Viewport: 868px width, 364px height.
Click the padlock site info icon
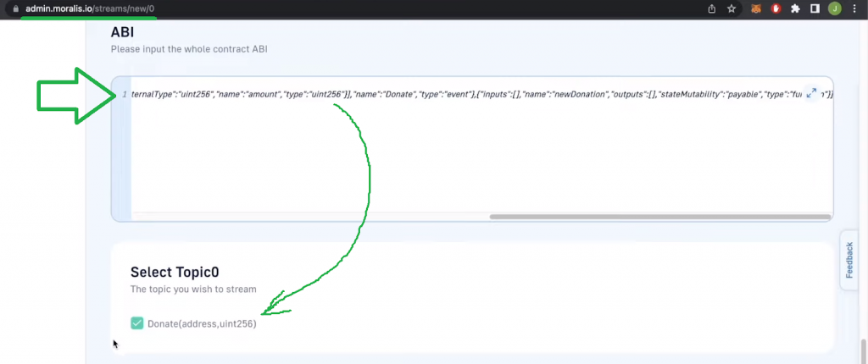[15, 8]
